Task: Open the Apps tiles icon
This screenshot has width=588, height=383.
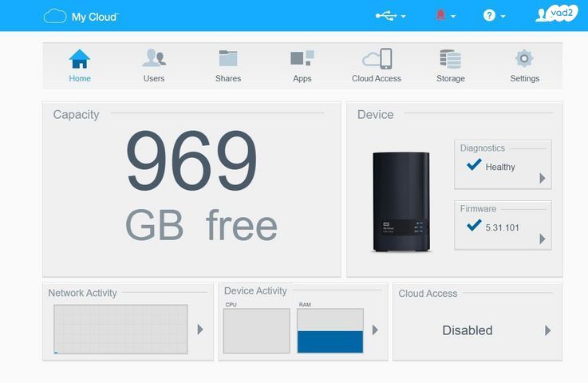Action: click(x=302, y=57)
